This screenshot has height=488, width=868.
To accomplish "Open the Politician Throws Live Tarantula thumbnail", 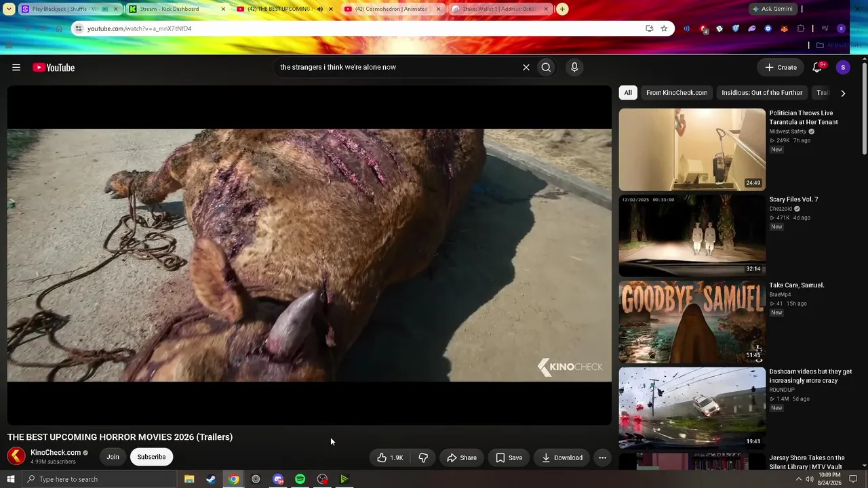I will point(692,150).
